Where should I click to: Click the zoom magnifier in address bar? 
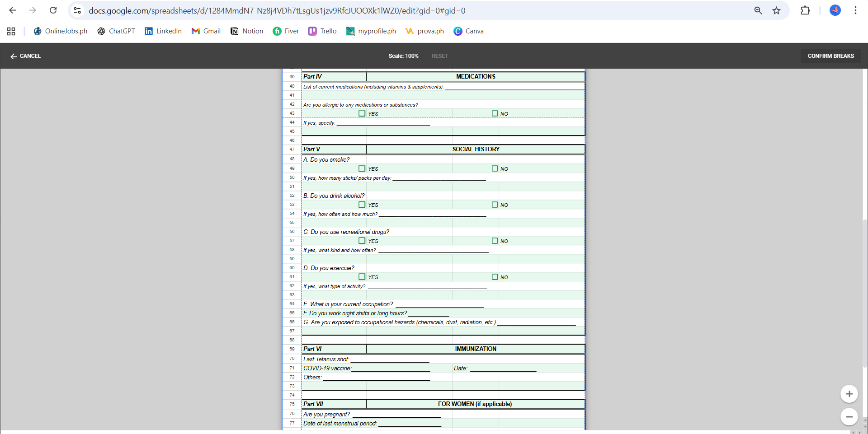[x=758, y=10]
